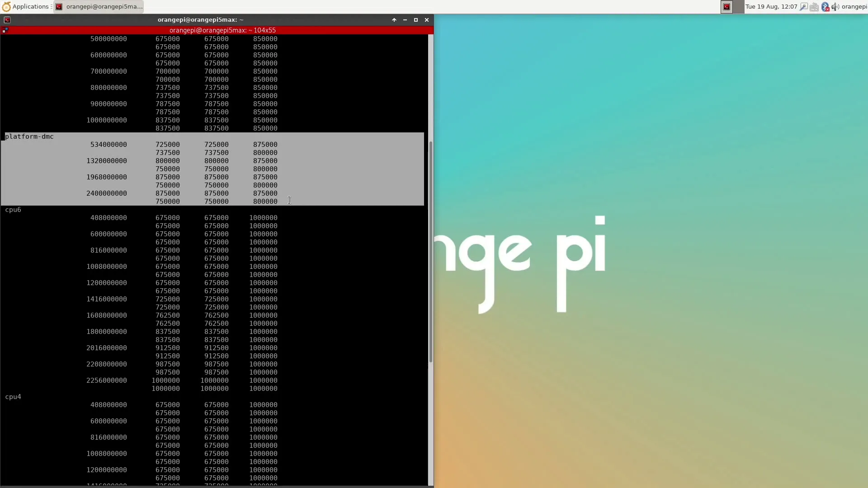The width and height of the screenshot is (868, 488).
Task: Click the cpu6 label in terminal output
Action: 13,210
